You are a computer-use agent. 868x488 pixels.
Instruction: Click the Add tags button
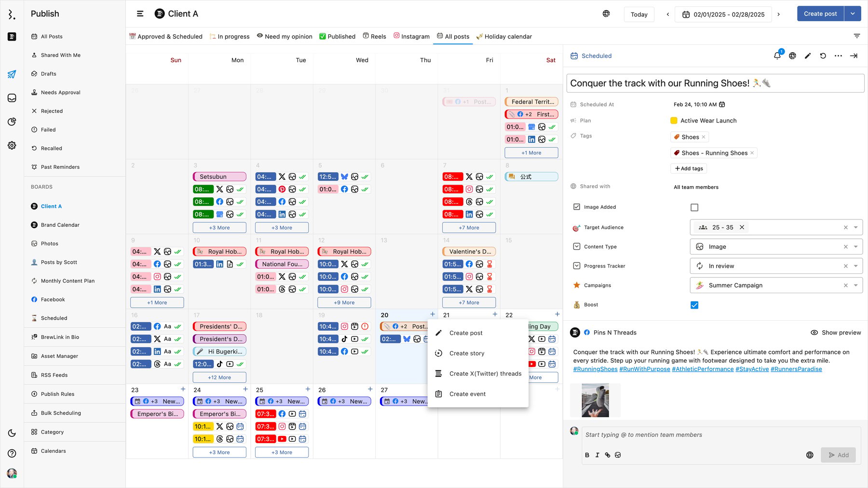689,169
